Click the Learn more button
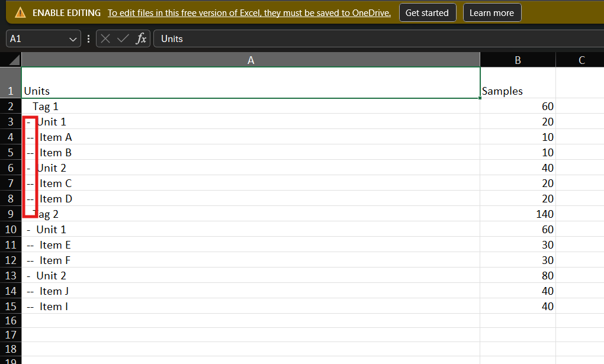Screen dimensions: 604x364 [492, 12]
